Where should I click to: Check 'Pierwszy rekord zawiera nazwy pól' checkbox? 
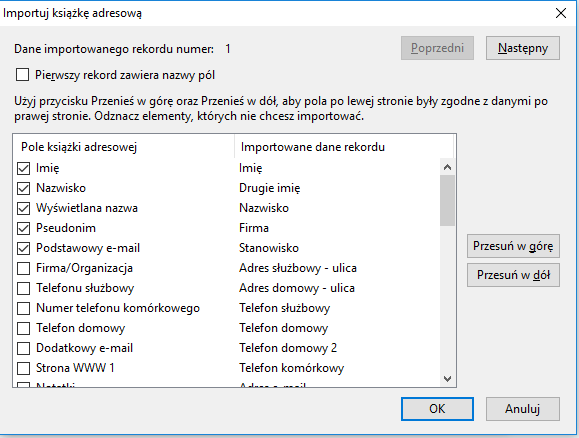[x=23, y=75]
